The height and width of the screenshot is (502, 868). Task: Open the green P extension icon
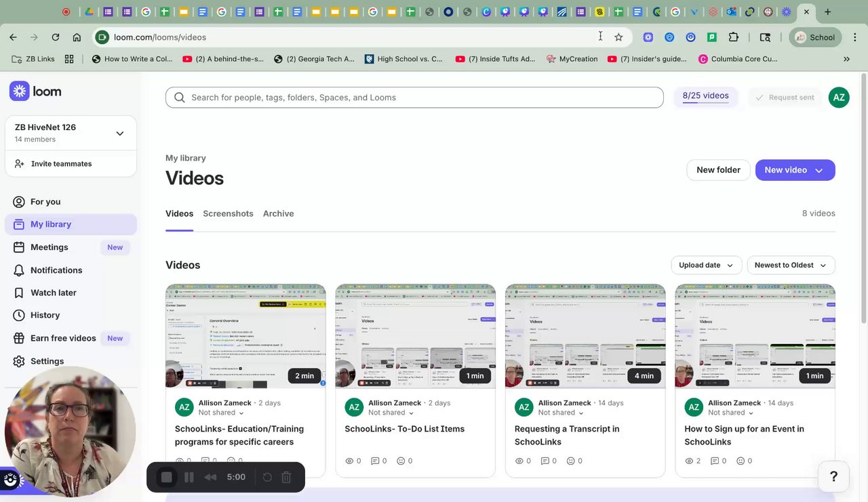(711, 37)
